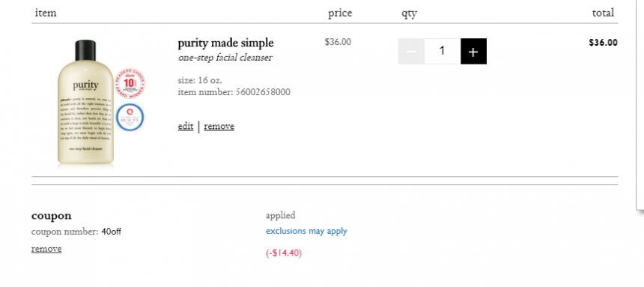Open the exclusions may apply link
Viewport: 644px width, 287px height.
[x=306, y=231]
